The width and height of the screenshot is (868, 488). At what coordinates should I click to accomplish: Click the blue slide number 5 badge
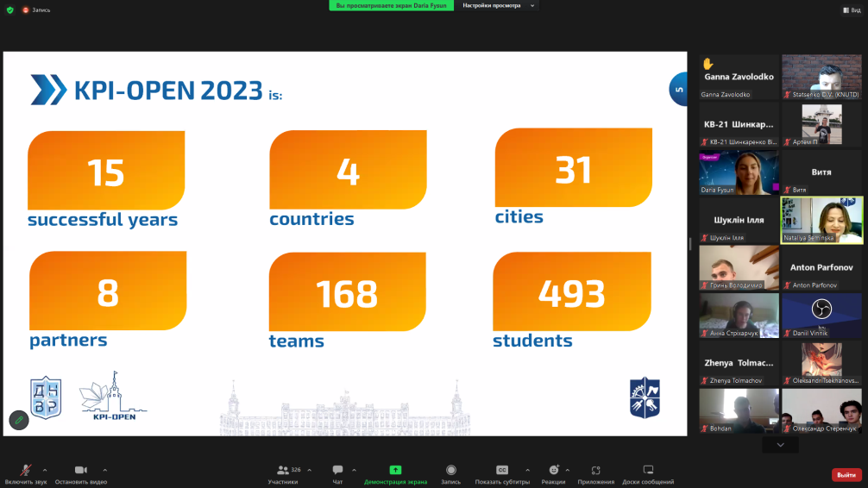point(678,89)
